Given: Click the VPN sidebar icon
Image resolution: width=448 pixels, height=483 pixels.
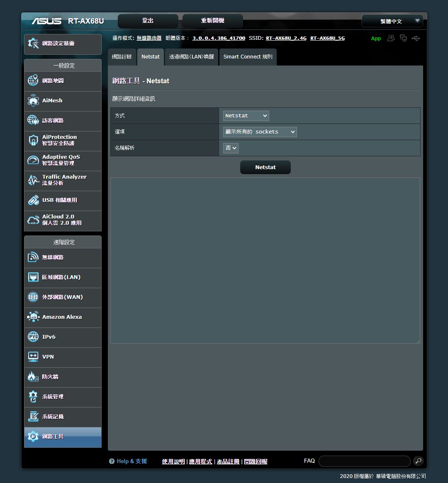Looking at the screenshot, I should click(33, 357).
